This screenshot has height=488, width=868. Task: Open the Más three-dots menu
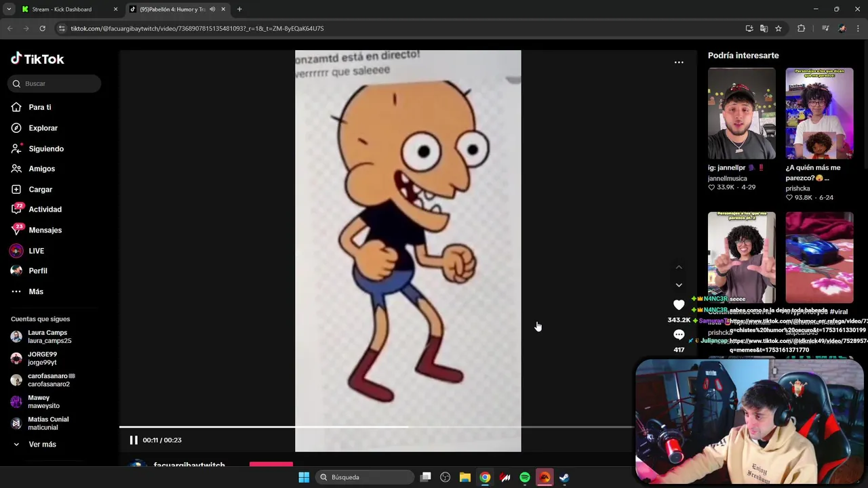coord(27,291)
